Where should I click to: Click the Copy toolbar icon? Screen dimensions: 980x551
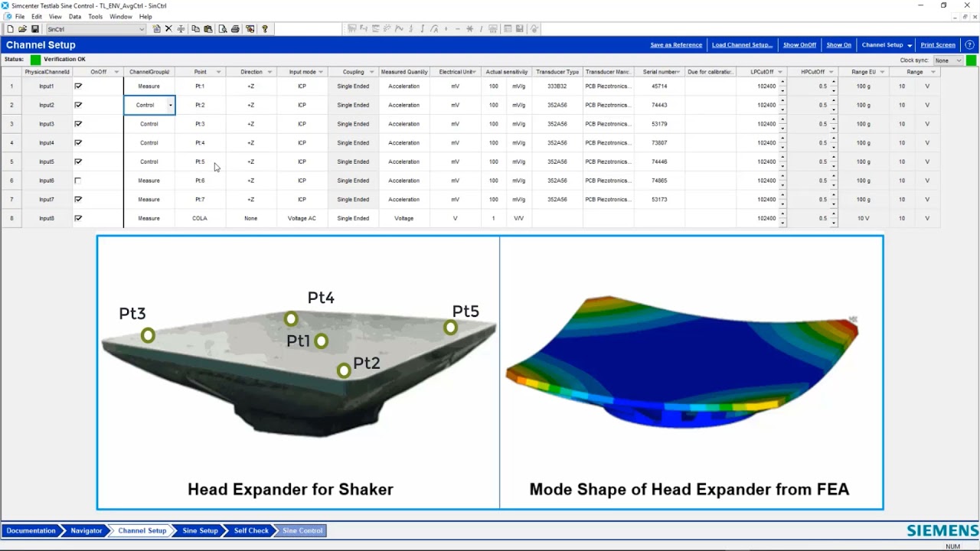pos(195,29)
